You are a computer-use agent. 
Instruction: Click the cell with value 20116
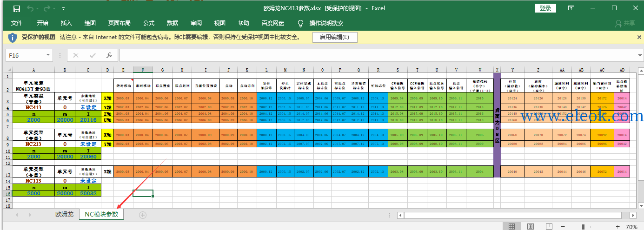(88, 120)
